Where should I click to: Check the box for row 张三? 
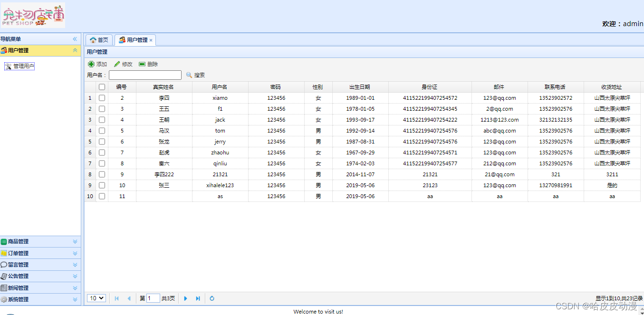[x=102, y=185]
